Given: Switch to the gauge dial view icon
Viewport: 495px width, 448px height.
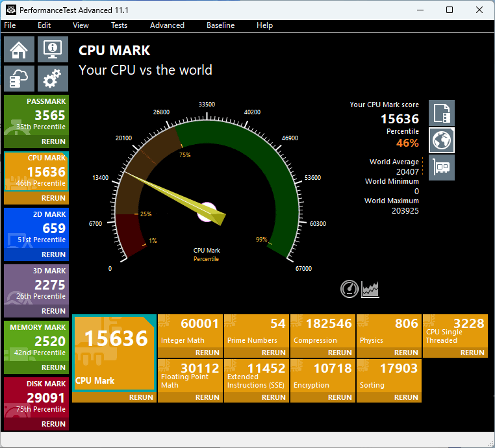Looking at the screenshot, I should (x=349, y=289).
